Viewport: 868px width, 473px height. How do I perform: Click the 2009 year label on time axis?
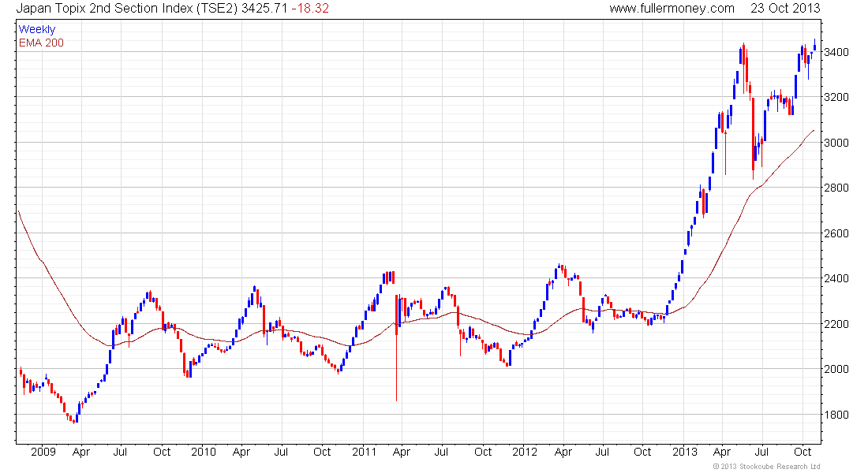[43, 452]
